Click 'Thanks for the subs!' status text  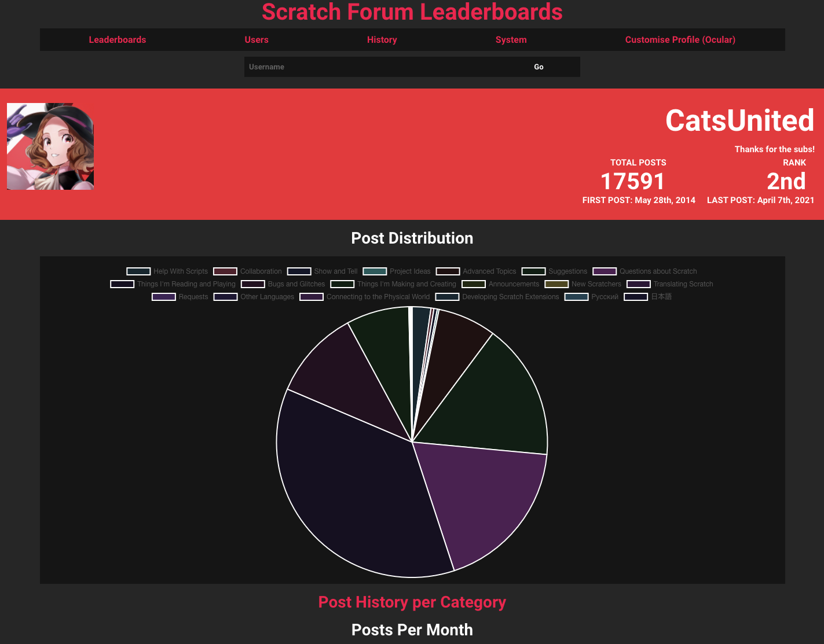tap(775, 149)
